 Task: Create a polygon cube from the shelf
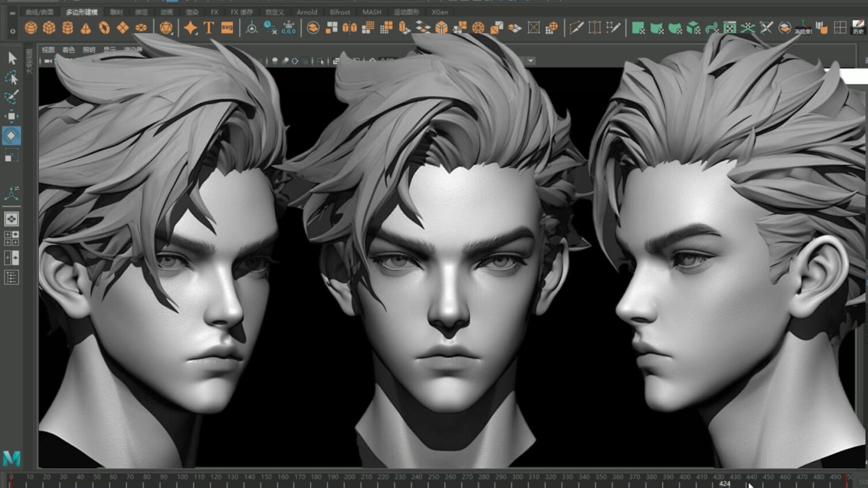(49, 28)
